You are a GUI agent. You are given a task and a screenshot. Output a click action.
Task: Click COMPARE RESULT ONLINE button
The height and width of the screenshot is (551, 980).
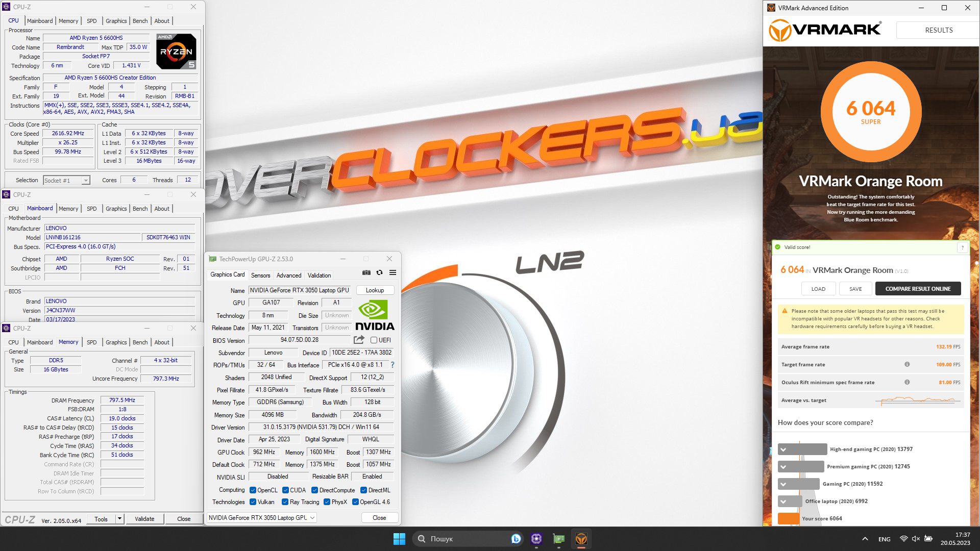pos(918,289)
